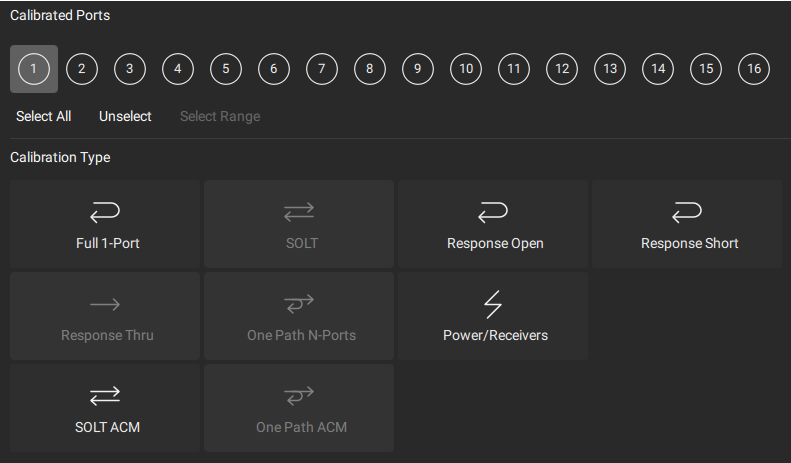Click the Select Range option
This screenshot has width=791, height=463.
220,116
